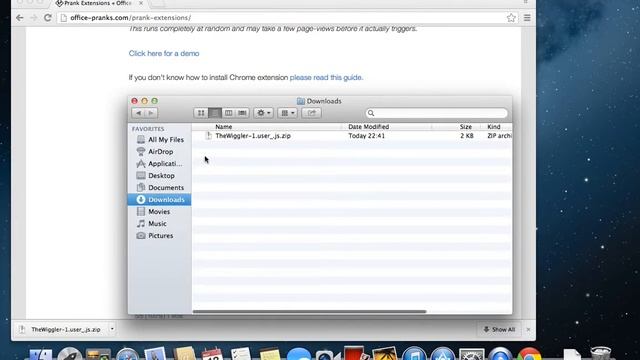This screenshot has height=360, width=640.
Task: Bookmark this page with the star
Action: 511,18
